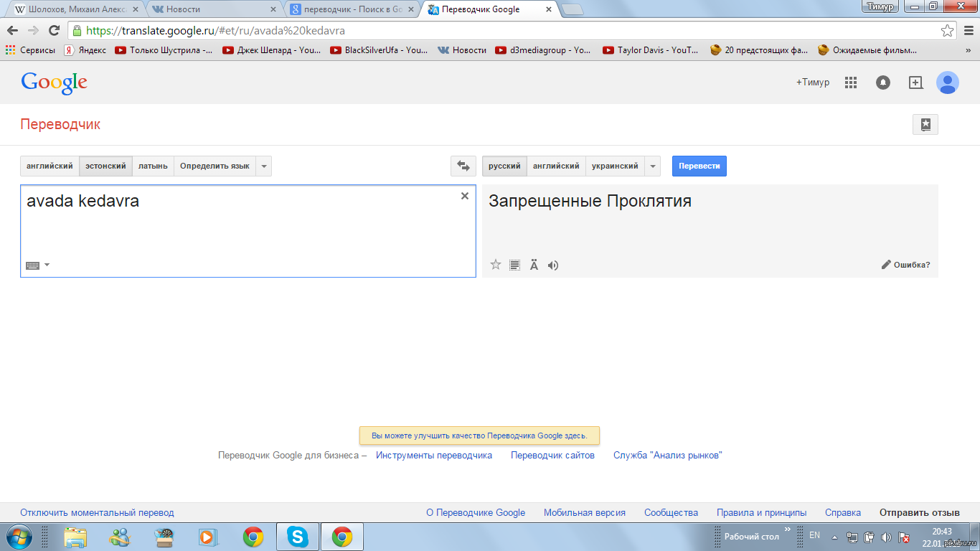This screenshot has height=551, width=980.
Task: Clear source text with the X icon
Action: (464, 196)
